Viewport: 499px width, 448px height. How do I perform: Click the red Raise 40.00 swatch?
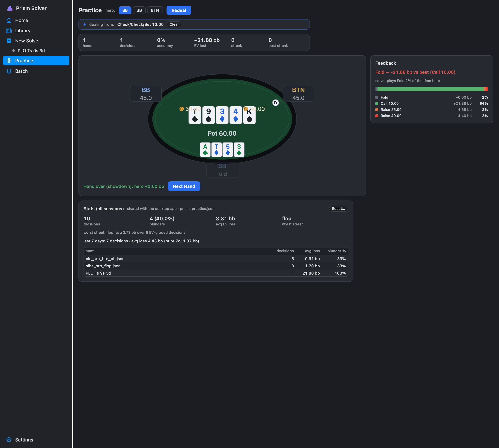pyautogui.click(x=377, y=116)
